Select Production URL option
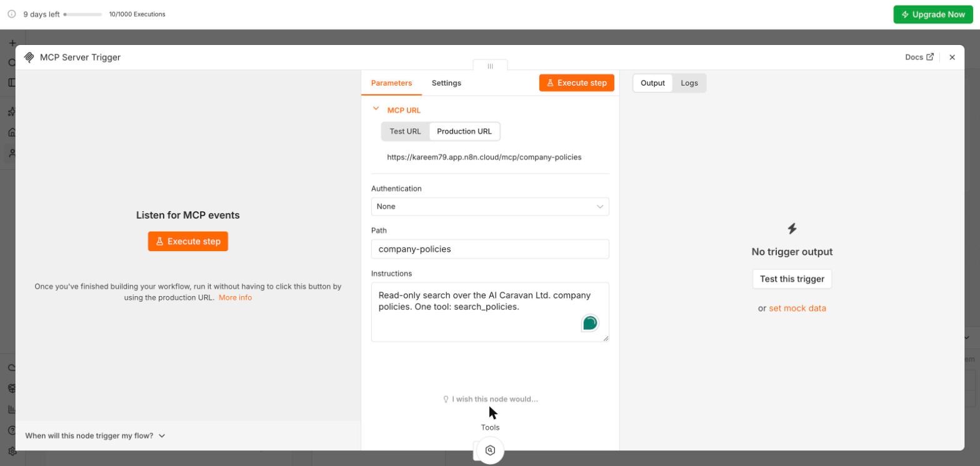The width and height of the screenshot is (980, 466). (x=464, y=131)
